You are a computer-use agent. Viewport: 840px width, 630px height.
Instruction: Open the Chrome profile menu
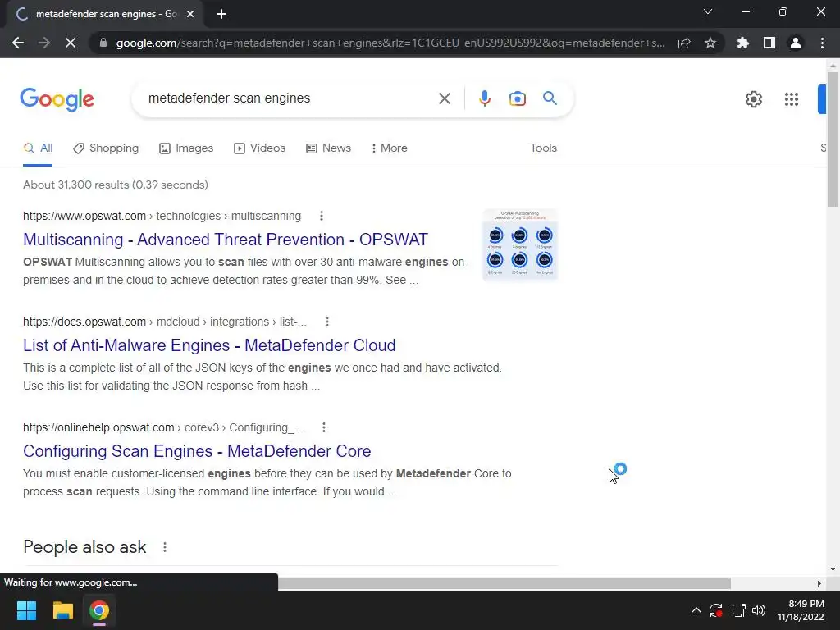pos(796,43)
